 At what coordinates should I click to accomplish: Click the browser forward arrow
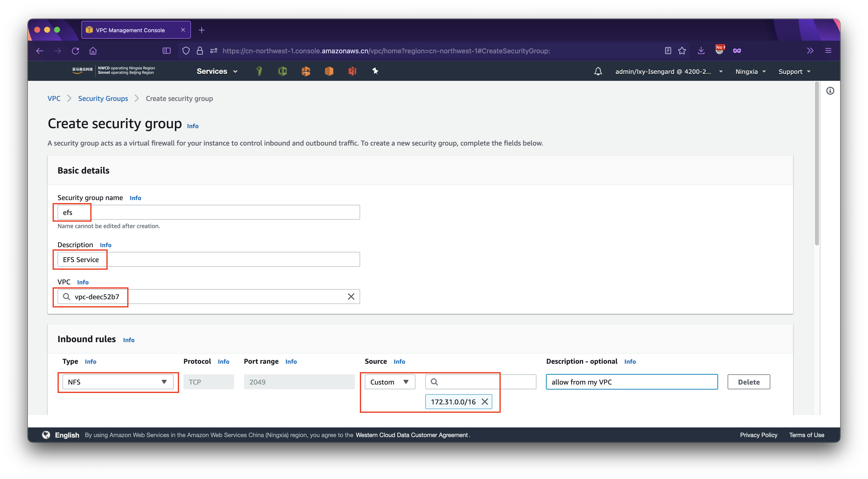click(58, 51)
